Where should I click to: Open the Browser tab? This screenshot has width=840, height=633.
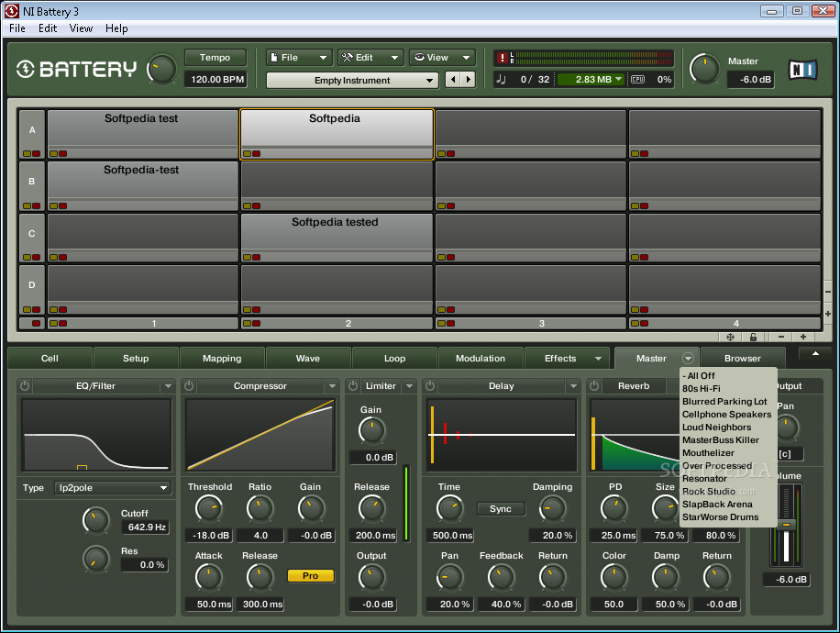pyautogui.click(x=743, y=358)
